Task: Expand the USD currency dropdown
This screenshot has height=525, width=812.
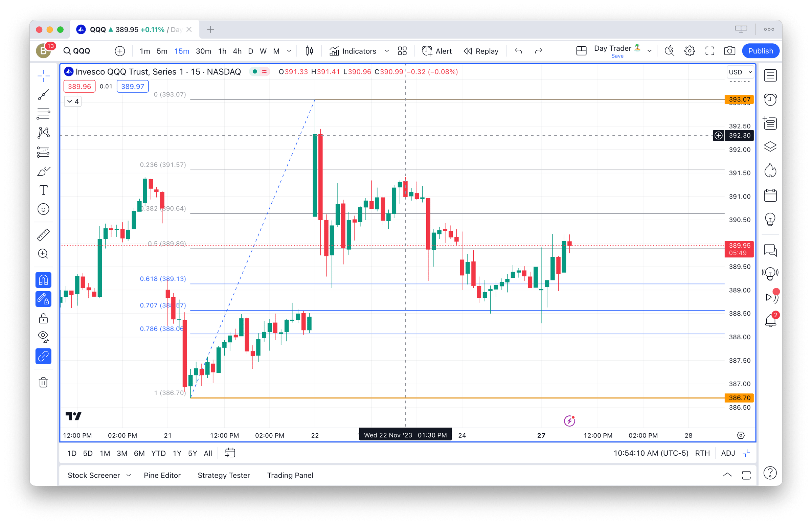Action: (x=740, y=72)
